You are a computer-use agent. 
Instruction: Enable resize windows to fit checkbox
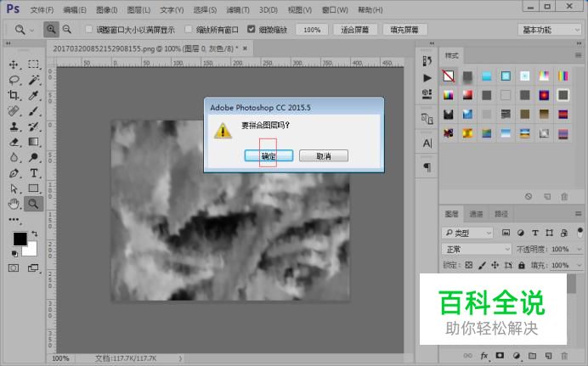(x=88, y=29)
